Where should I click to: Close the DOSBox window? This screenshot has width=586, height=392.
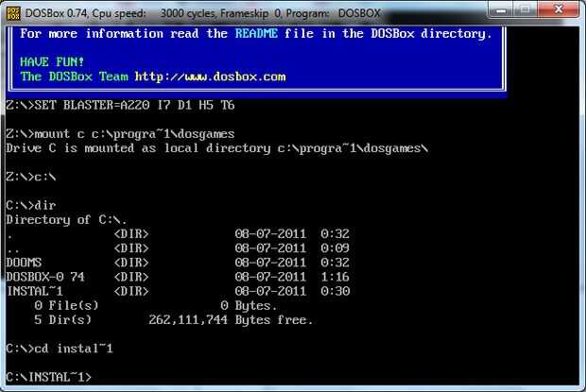tap(559, 10)
